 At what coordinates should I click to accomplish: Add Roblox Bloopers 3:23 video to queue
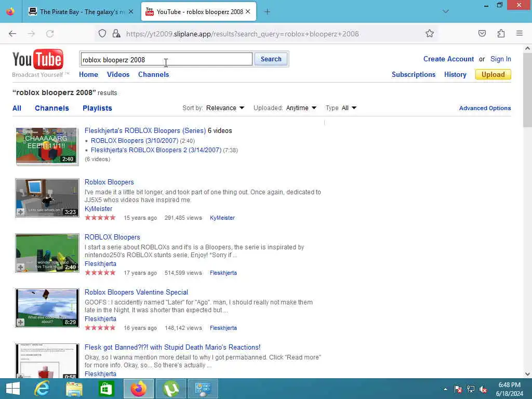click(20, 212)
